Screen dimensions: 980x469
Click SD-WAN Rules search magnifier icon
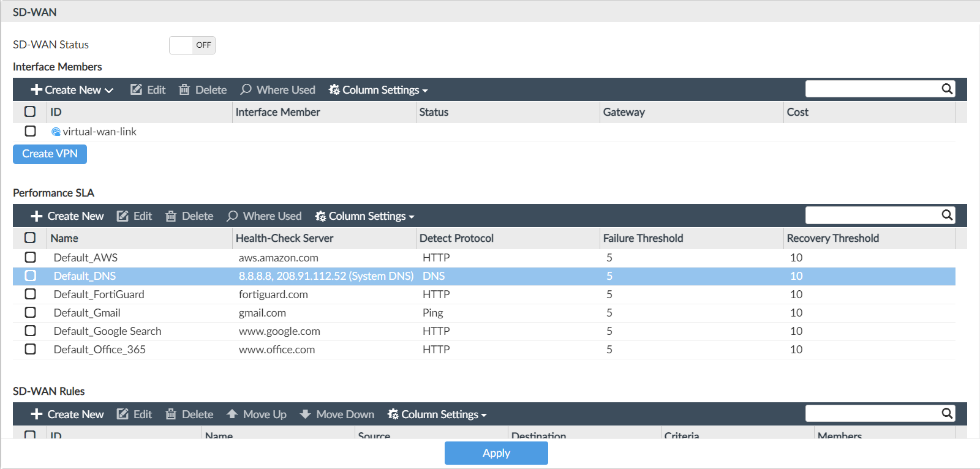pyautogui.click(x=947, y=413)
